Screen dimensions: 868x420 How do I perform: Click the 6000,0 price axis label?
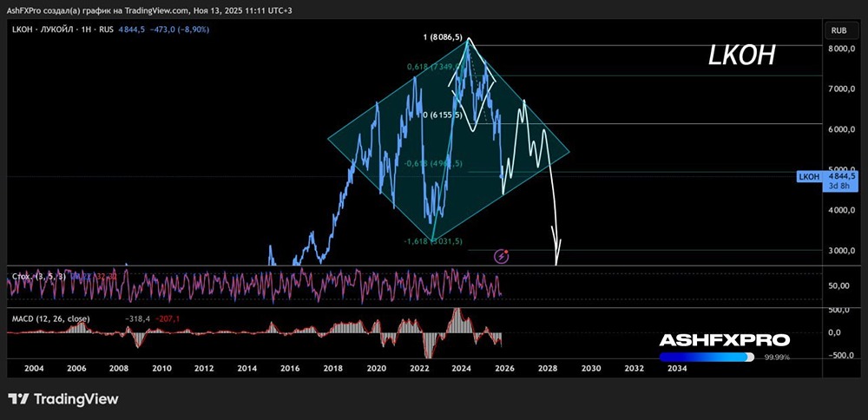[x=841, y=129]
